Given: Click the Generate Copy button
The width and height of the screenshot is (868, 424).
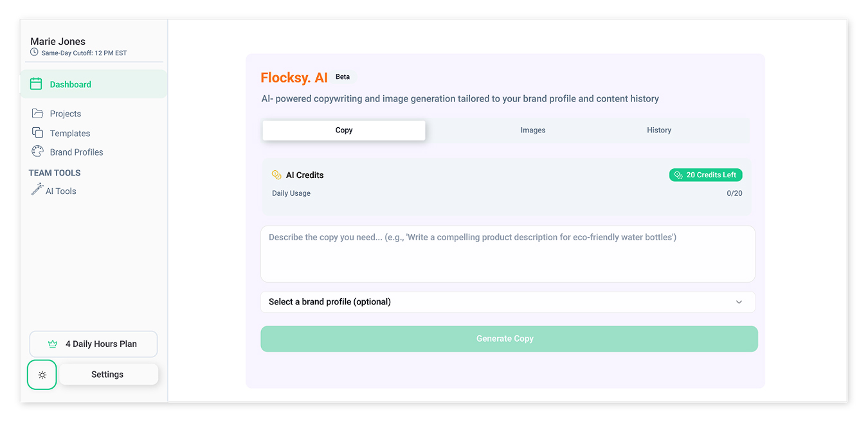Looking at the screenshot, I should tap(508, 339).
